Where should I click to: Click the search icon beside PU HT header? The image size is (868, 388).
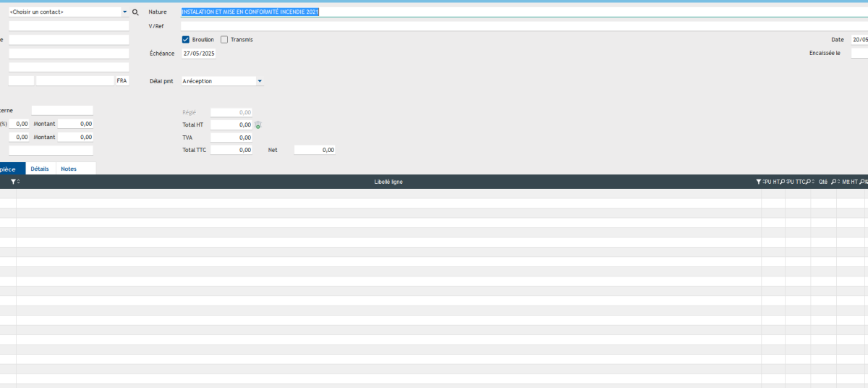click(x=783, y=182)
